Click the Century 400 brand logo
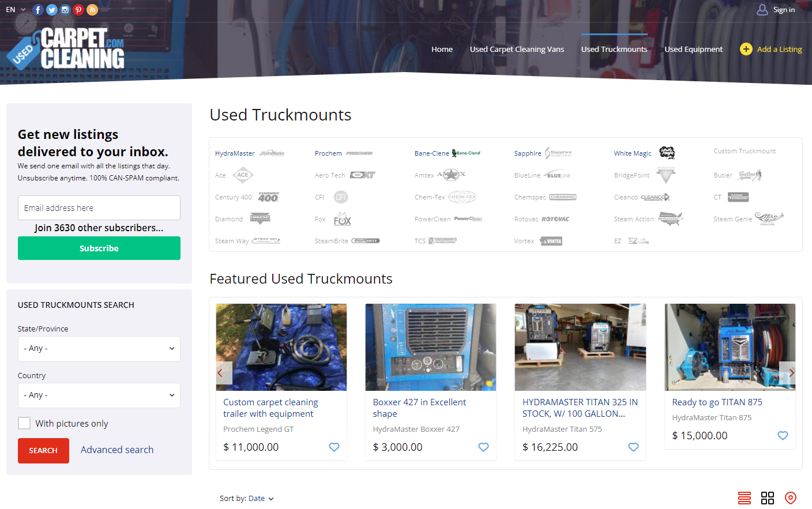 click(268, 197)
